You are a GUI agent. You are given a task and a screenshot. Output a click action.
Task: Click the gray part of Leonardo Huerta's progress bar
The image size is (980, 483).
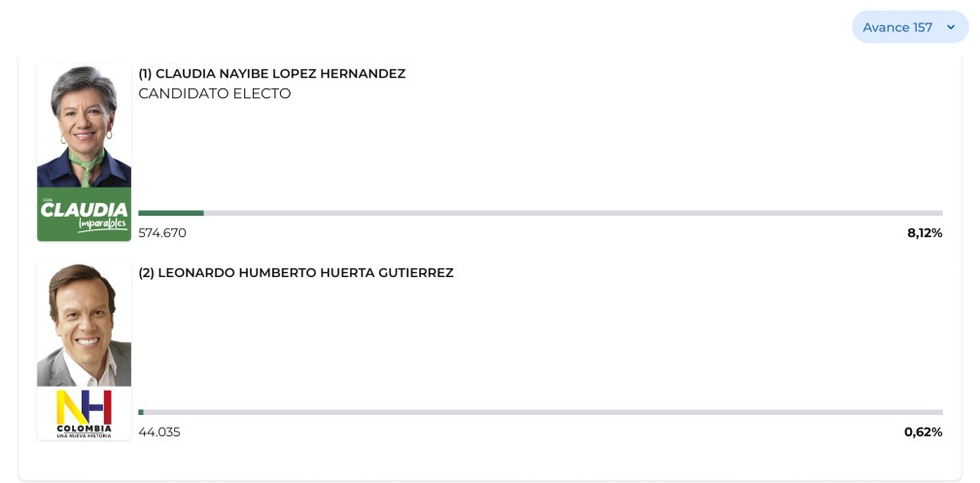coord(544,412)
